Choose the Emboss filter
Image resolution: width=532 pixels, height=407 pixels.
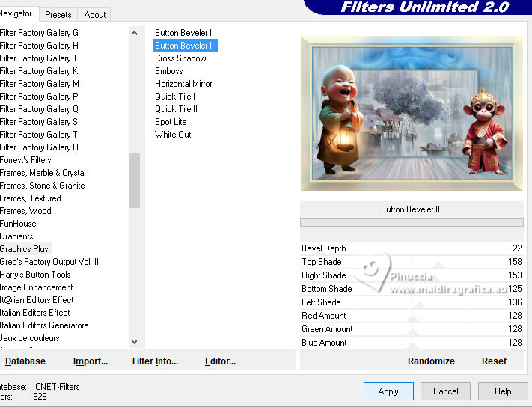click(x=168, y=71)
